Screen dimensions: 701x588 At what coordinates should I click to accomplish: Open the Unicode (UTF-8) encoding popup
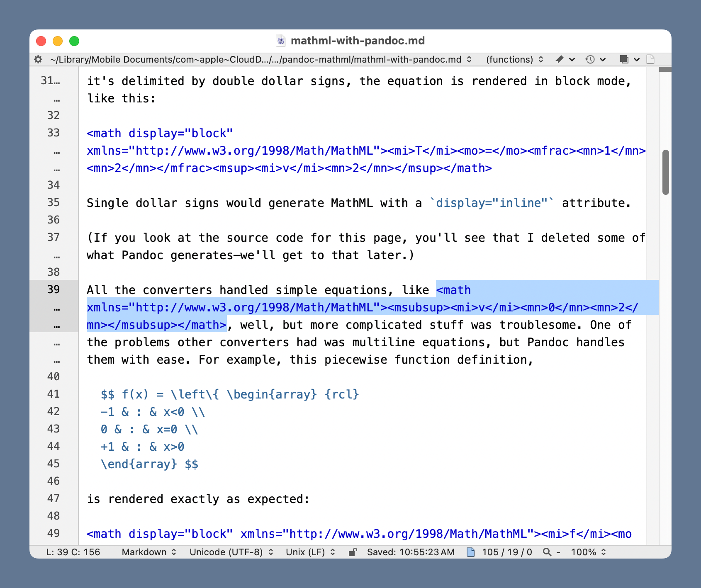click(x=231, y=552)
